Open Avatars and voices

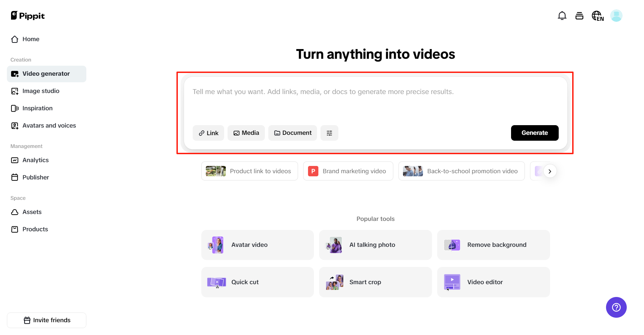(x=49, y=125)
